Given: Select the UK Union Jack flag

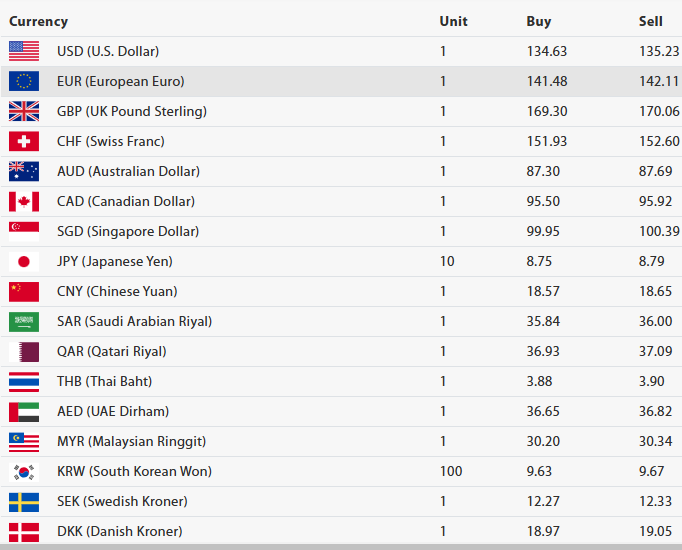Looking at the screenshot, I should click(x=24, y=111).
